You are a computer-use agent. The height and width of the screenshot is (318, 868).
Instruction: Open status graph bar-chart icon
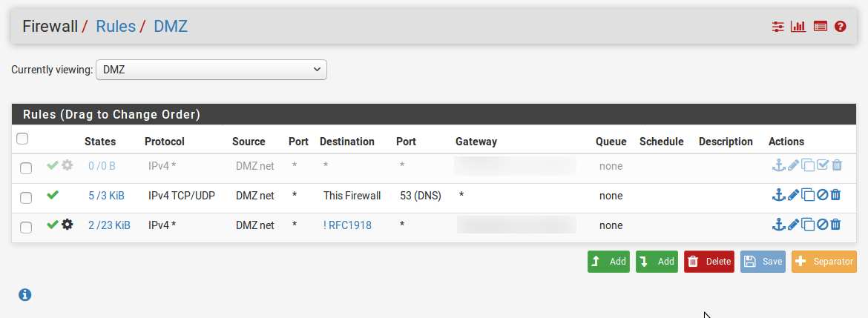coord(798,26)
